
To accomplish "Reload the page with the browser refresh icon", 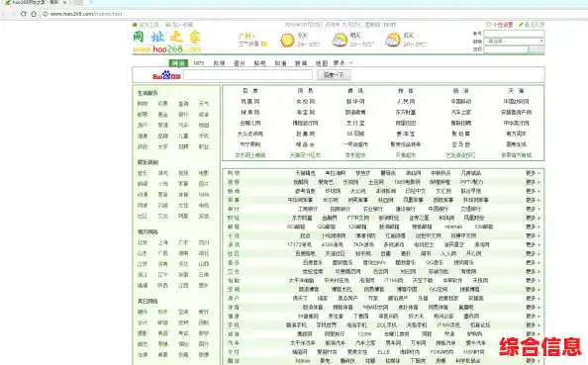I will (x=23, y=14).
